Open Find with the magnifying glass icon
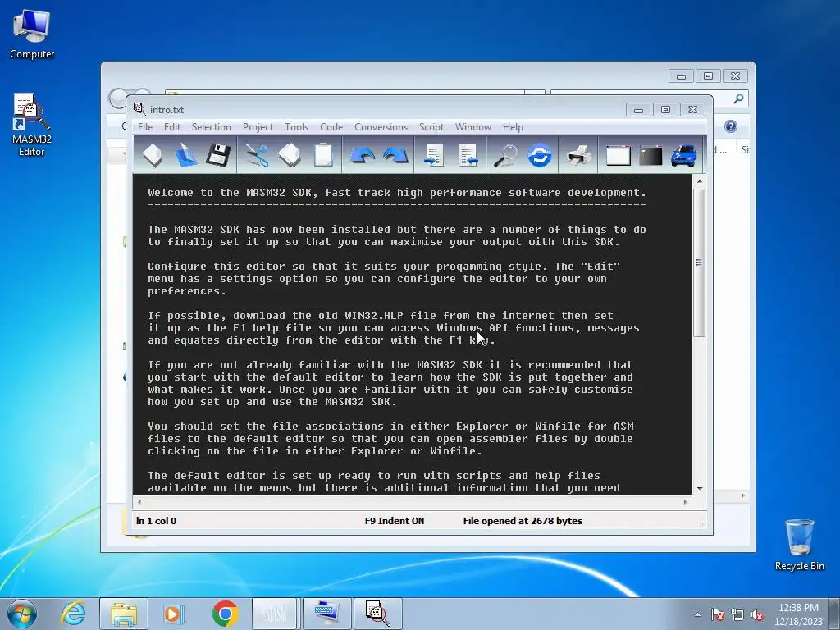The image size is (840, 630). [x=505, y=155]
